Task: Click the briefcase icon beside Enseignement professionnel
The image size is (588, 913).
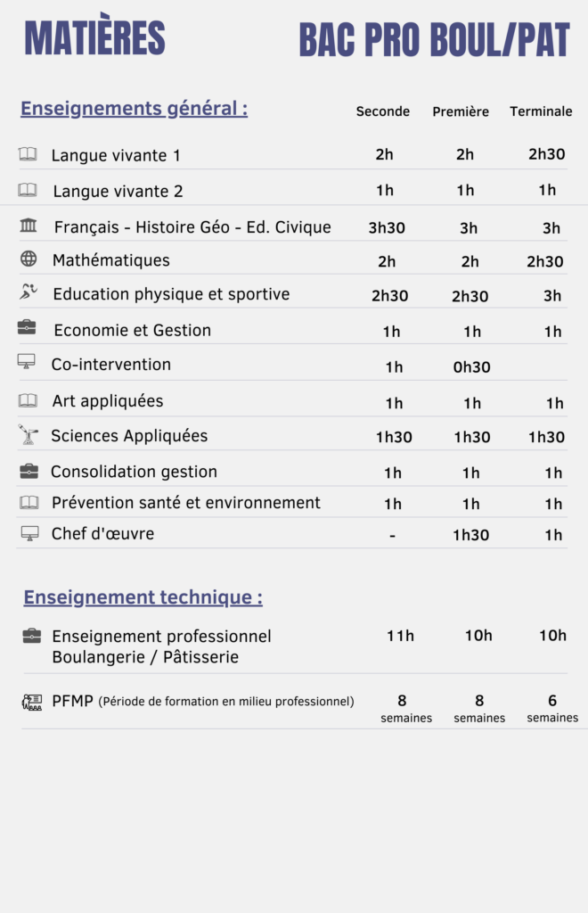Action: (x=32, y=636)
